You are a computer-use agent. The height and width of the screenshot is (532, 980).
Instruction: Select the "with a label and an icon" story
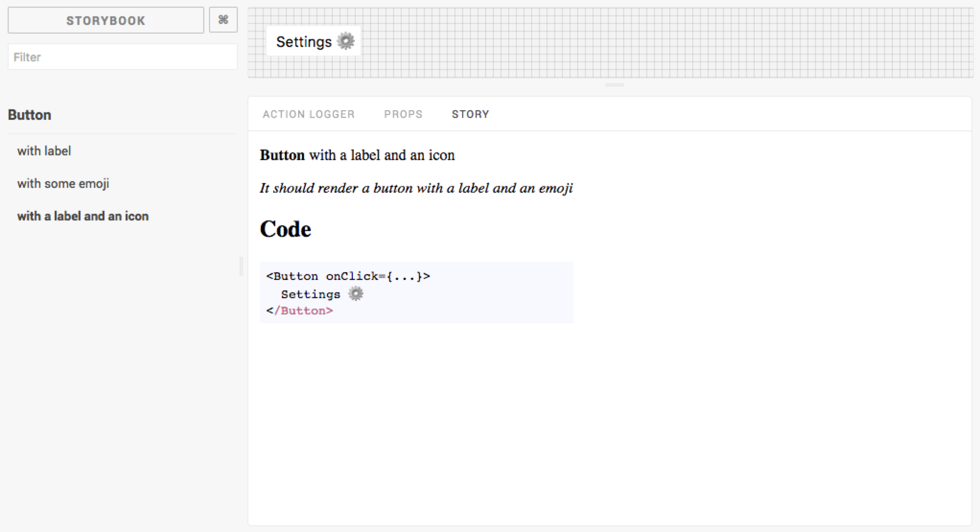point(83,216)
